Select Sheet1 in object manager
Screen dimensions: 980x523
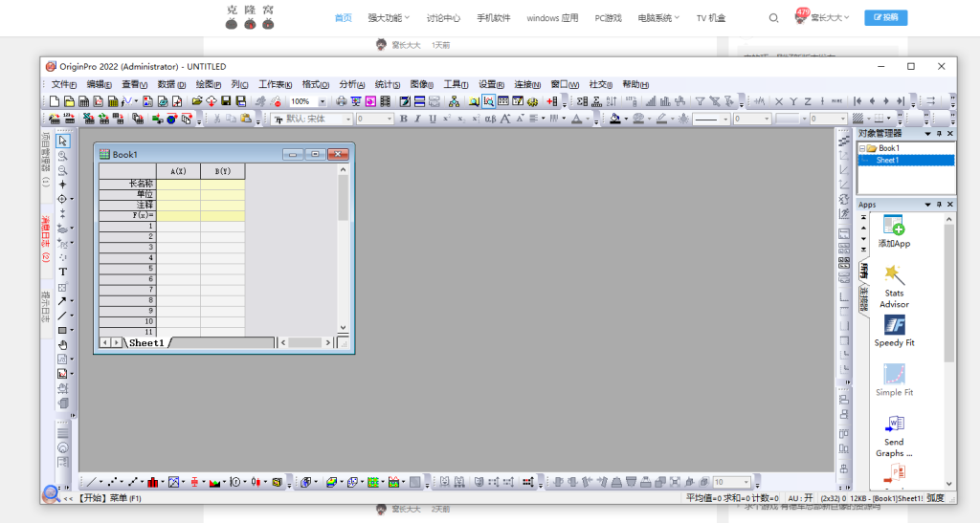(887, 161)
